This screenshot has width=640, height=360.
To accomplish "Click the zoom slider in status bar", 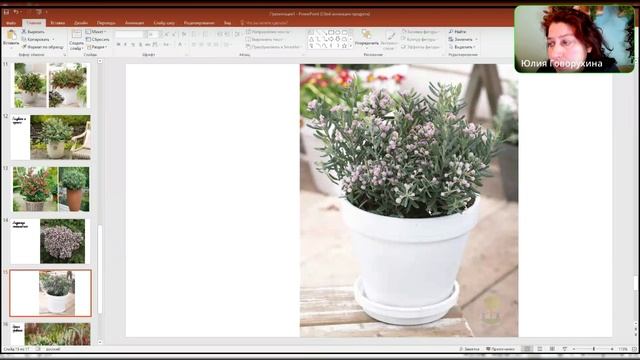I will (x=593, y=349).
